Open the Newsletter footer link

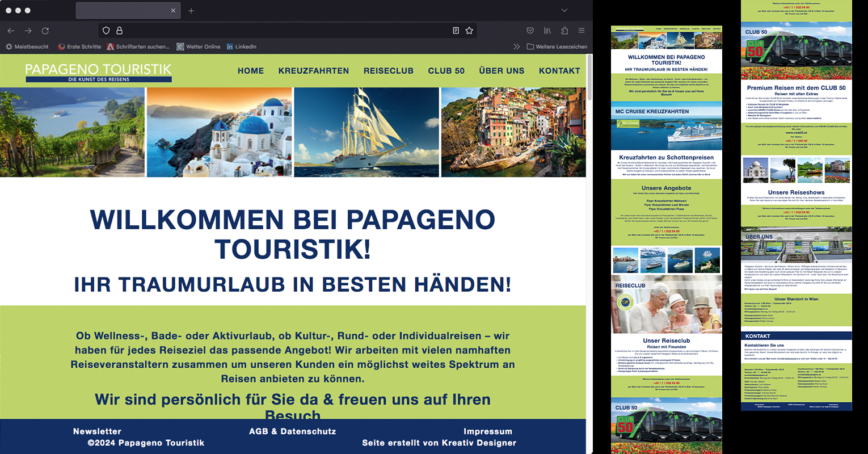point(97,431)
